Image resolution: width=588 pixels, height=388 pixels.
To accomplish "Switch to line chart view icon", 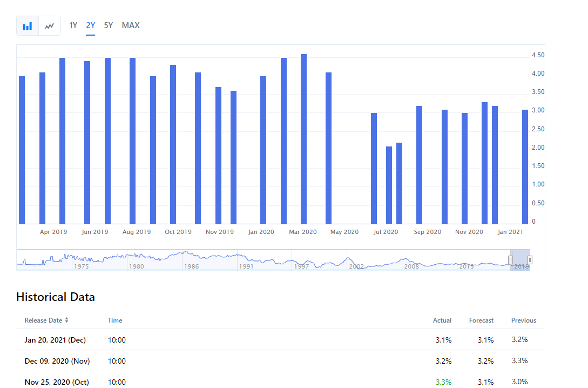I will click(50, 26).
